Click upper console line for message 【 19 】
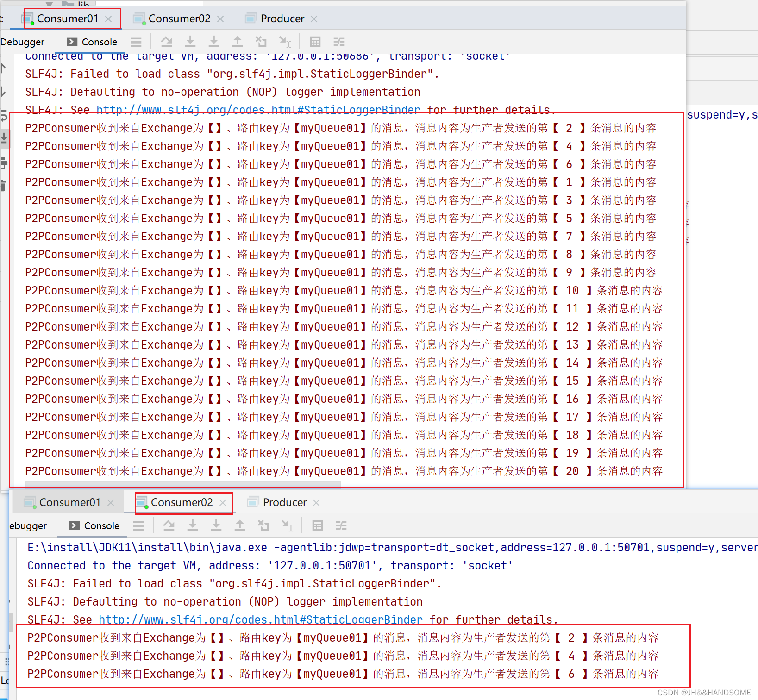Image resolution: width=758 pixels, height=700 pixels. point(344,453)
